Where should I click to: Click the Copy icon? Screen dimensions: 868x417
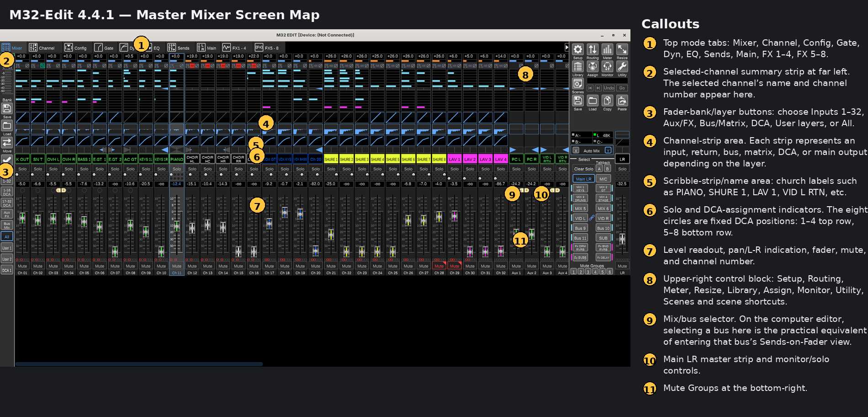(x=607, y=101)
